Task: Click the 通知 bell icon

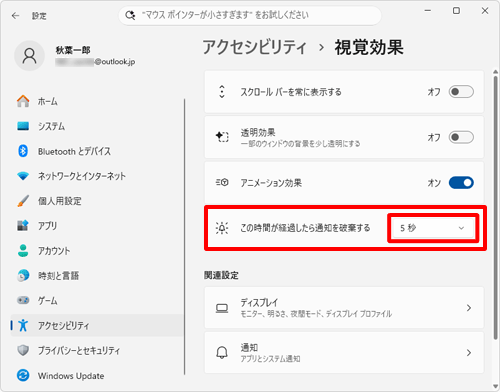Action: tap(222, 353)
